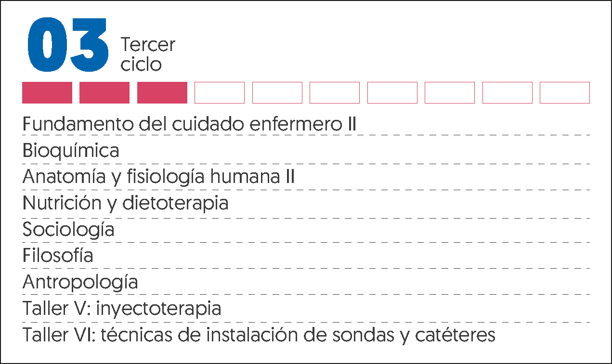Select Nutrición y dietoterapia course
The width and height of the screenshot is (612, 364).
pos(125,203)
